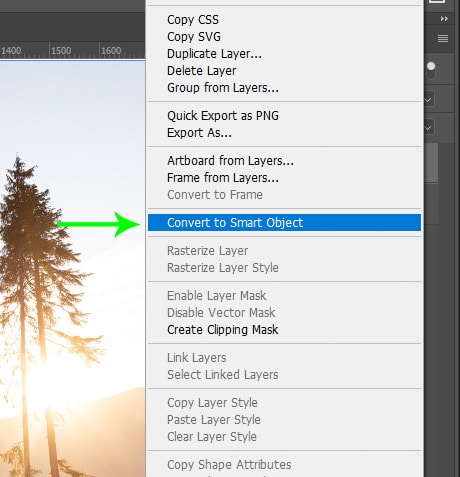Open the panel hamburger menu
This screenshot has width=460, height=477.
[x=443, y=39]
